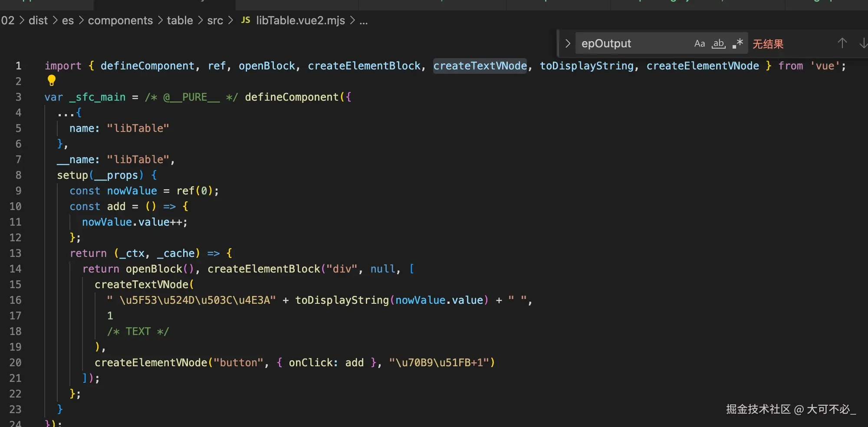
Task: Toggle Use Regular Expression in find widget
Action: (737, 43)
